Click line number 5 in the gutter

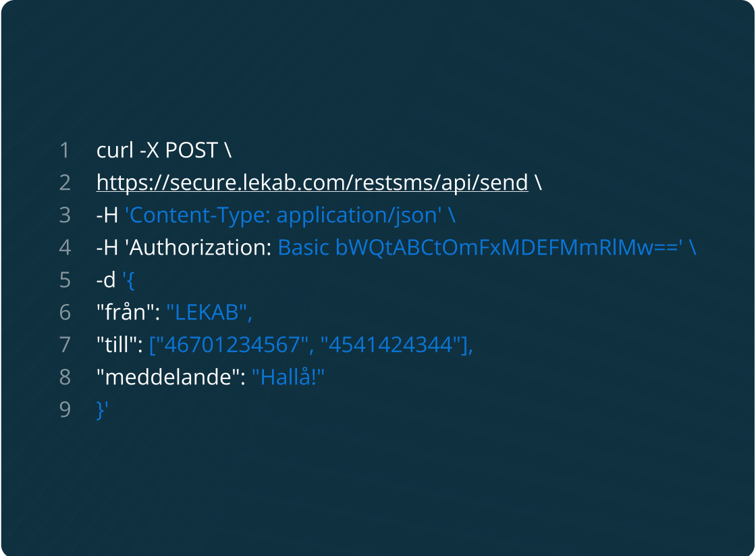(65, 280)
